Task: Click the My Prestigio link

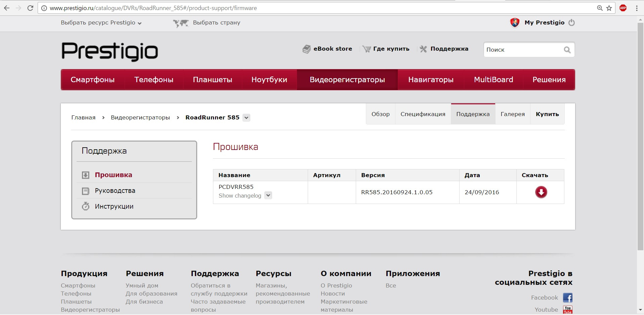Action: 545,22
